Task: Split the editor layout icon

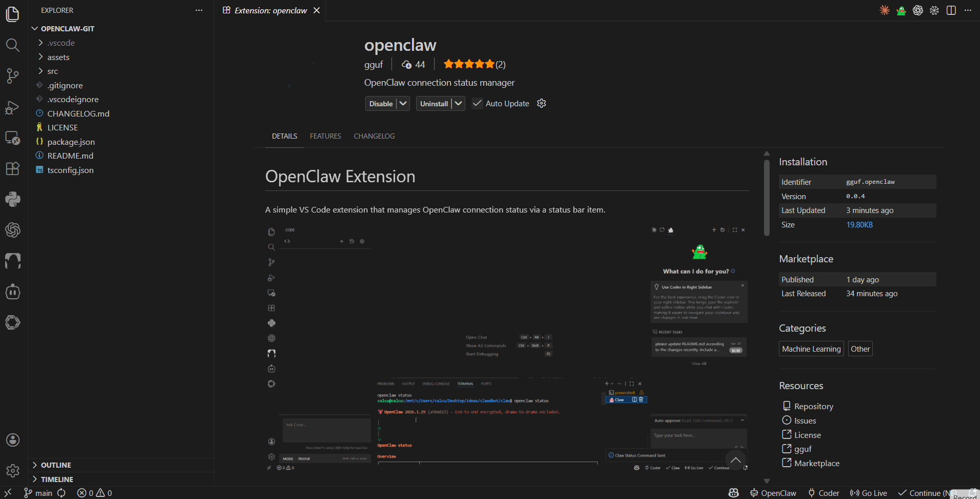Action: [951, 10]
